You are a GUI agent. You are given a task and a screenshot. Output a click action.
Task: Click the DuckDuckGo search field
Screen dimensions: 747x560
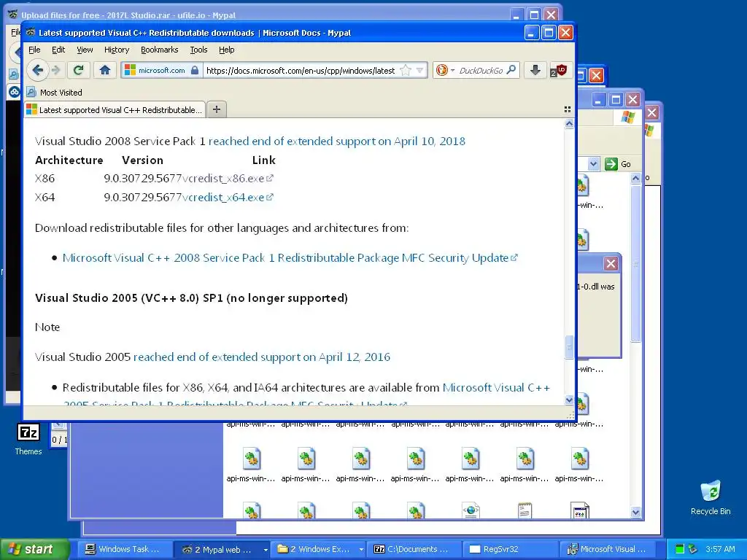click(480, 71)
